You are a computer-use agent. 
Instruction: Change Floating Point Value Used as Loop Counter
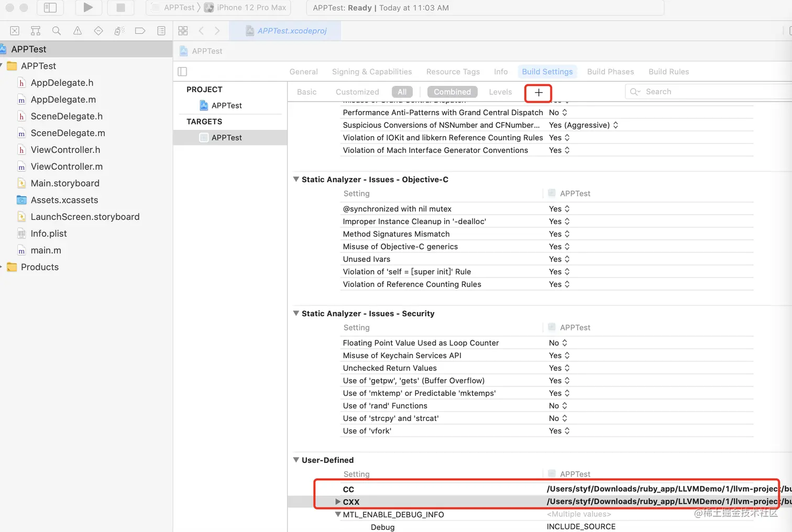click(x=558, y=343)
